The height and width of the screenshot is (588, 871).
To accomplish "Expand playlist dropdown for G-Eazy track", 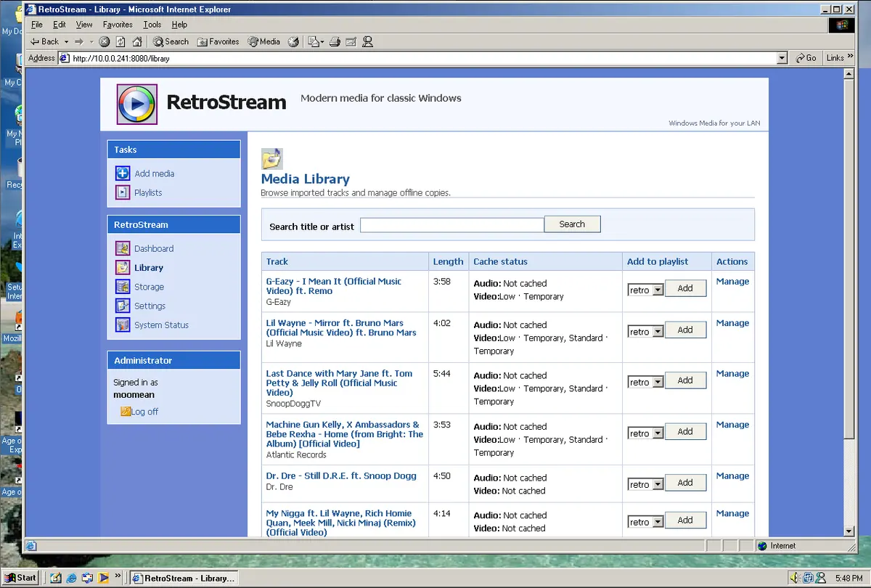I will [658, 290].
